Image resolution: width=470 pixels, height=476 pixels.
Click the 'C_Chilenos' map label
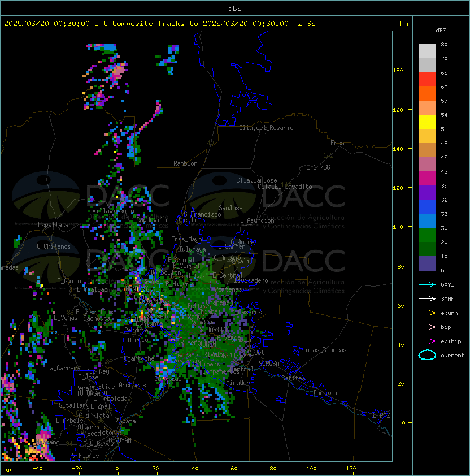[54, 246]
